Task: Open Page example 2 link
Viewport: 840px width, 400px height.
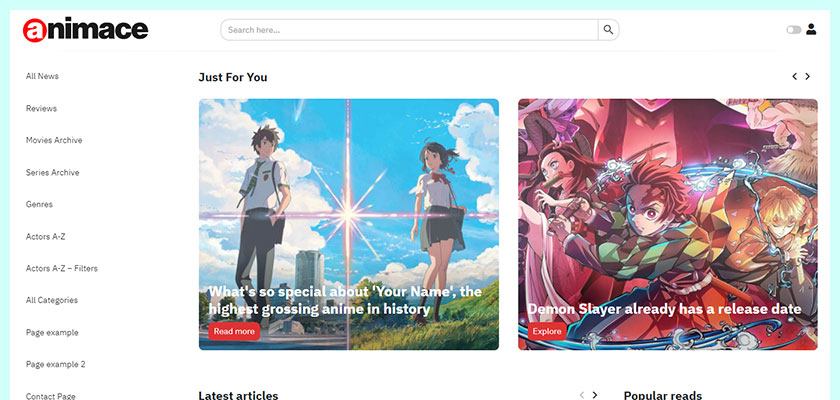Action: (x=56, y=364)
